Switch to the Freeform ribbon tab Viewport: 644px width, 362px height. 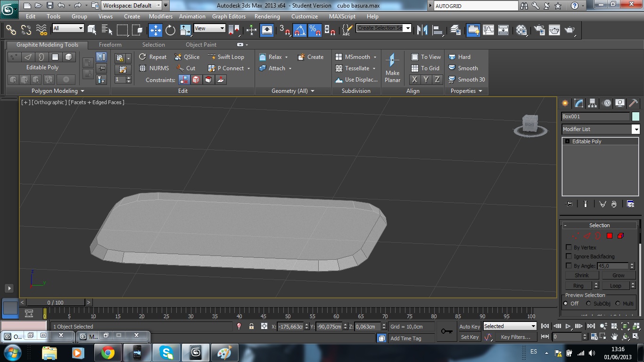pos(110,45)
